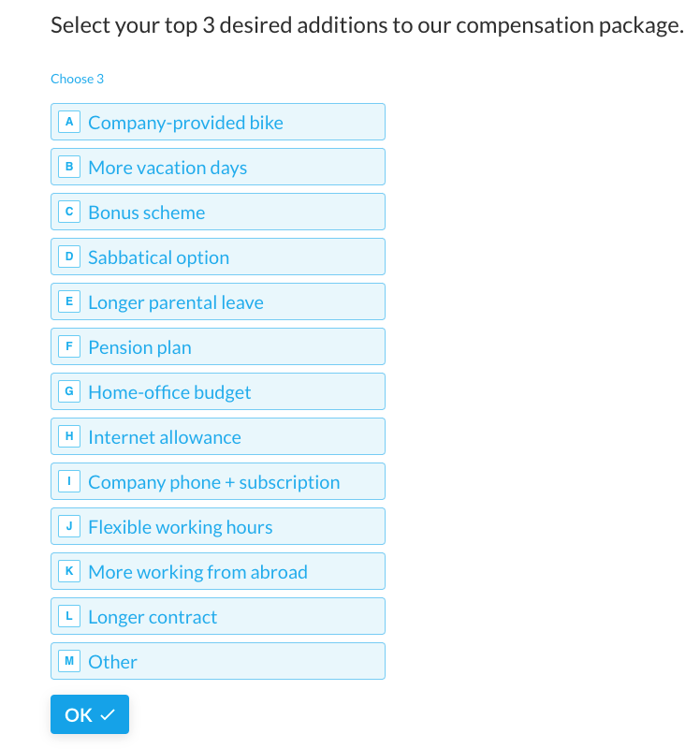
Task: Choose Flexible working hours
Action: (x=217, y=527)
